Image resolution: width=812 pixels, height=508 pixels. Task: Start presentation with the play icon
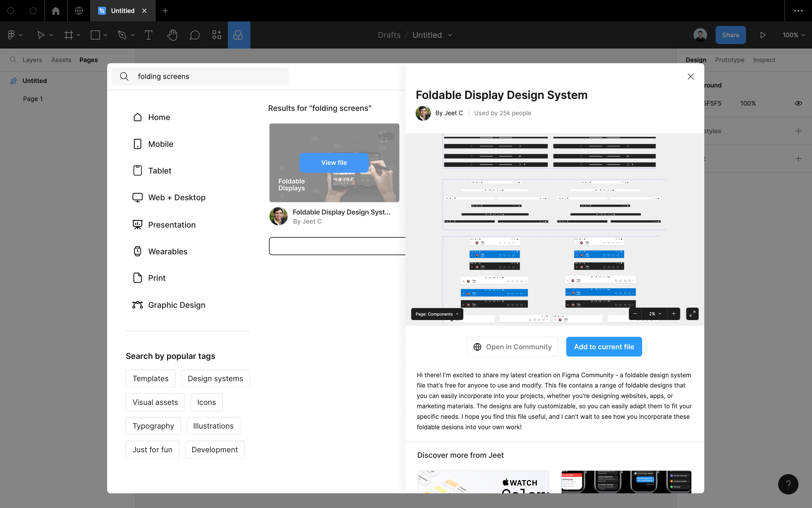pyautogui.click(x=763, y=35)
